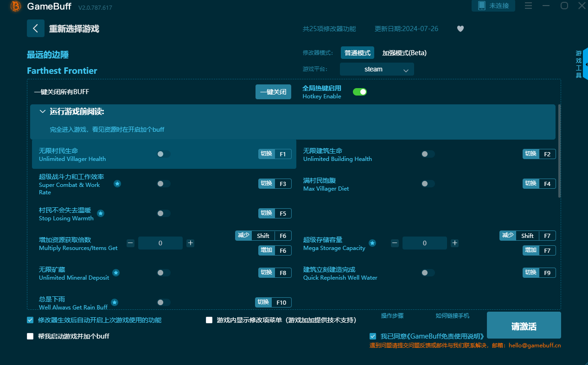Click the hello@gamebuff.cn support email text
The width and height of the screenshot is (588, 365).
pyautogui.click(x=535, y=346)
